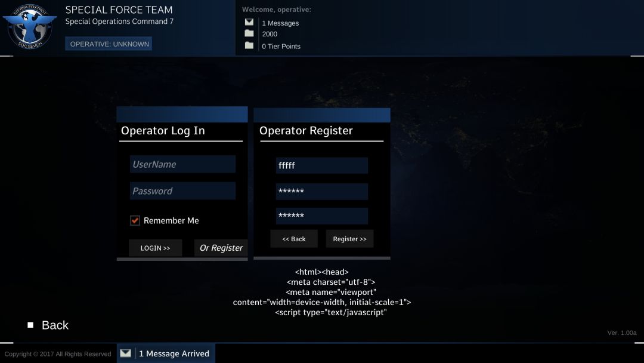Click the Register >> button
Viewport: 644px width, 363px height.
[349, 239]
